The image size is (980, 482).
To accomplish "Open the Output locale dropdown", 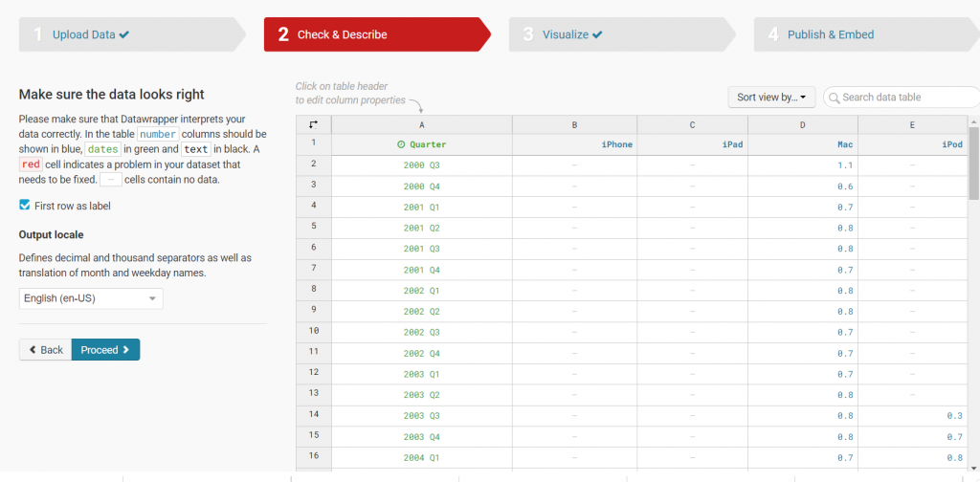I will pos(91,298).
